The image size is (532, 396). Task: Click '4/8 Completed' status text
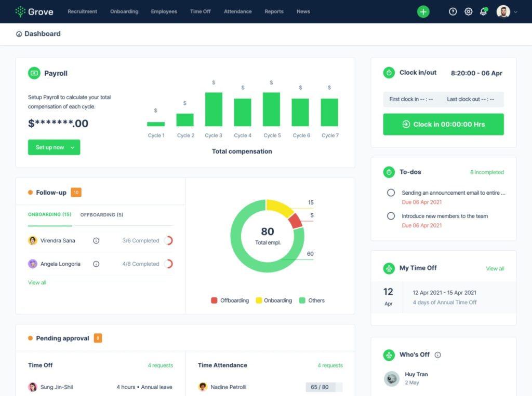[x=140, y=264]
